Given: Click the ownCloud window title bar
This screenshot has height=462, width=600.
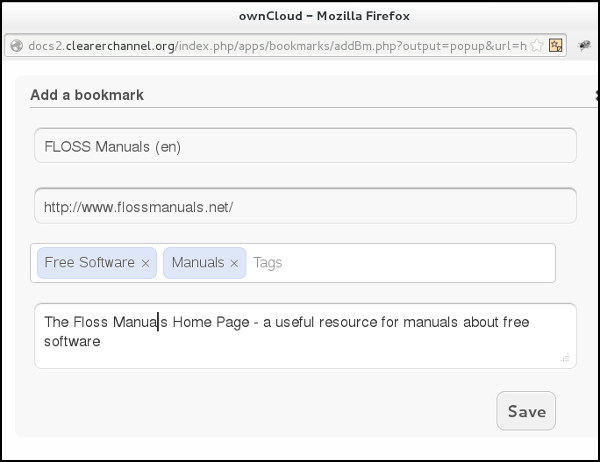Looking at the screenshot, I should (x=300, y=15).
